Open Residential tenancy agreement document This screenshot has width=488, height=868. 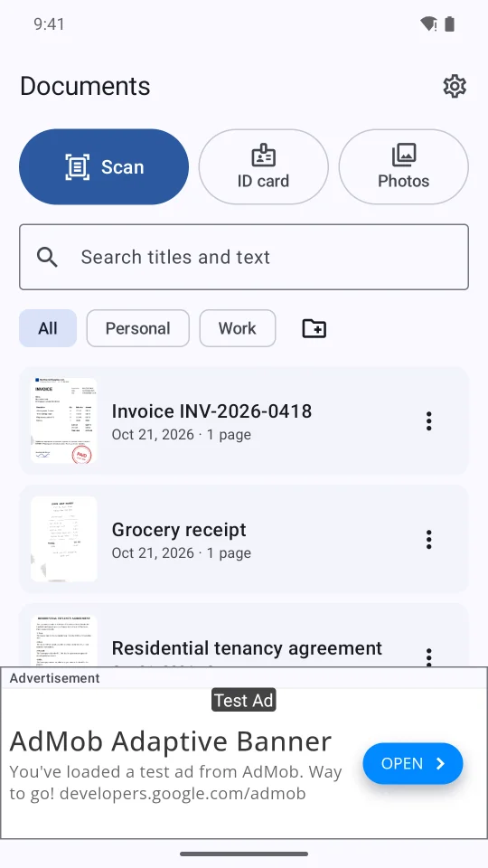pyautogui.click(x=244, y=636)
